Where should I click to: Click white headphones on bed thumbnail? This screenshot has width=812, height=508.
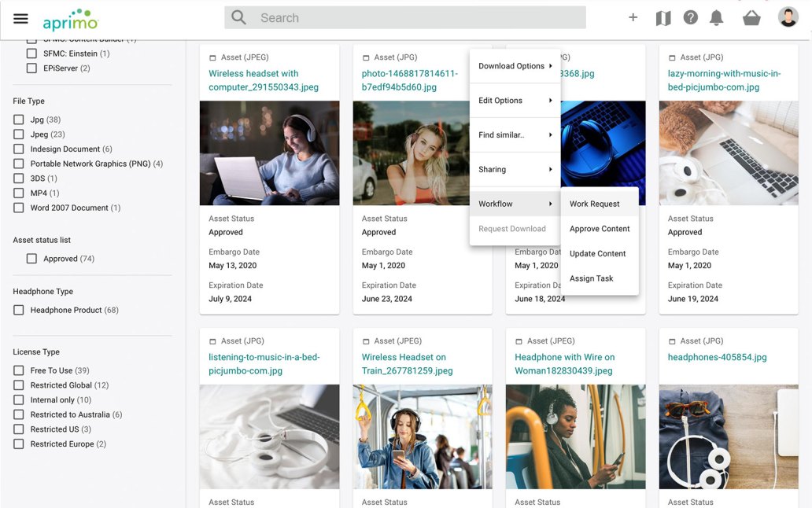[269, 436]
